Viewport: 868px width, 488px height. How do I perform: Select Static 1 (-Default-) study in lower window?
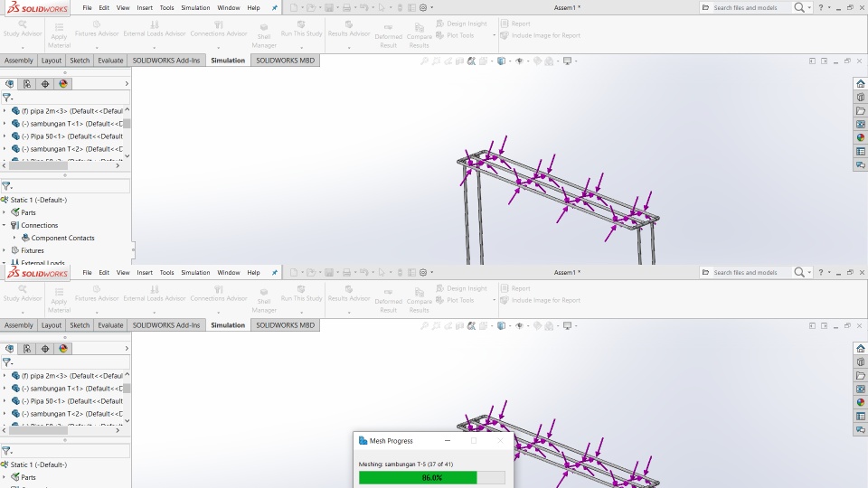pos(38,465)
